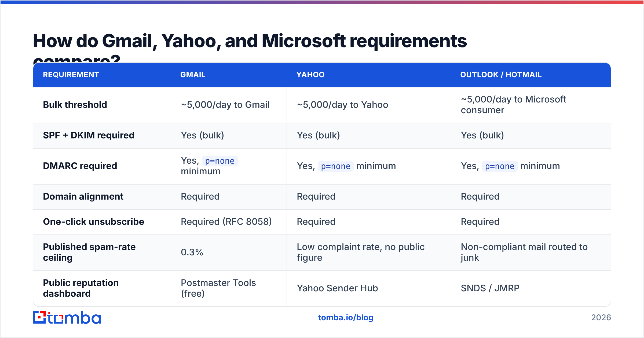Screen dimensions: 644x338
Task: Select the Bulk threshold row label
Action: click(x=75, y=105)
